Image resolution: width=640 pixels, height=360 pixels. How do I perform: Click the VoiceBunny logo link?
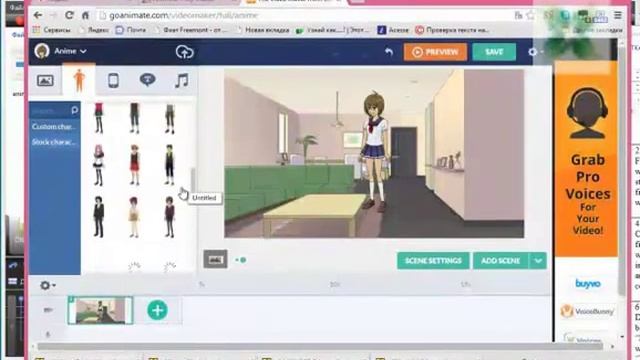[588, 311]
